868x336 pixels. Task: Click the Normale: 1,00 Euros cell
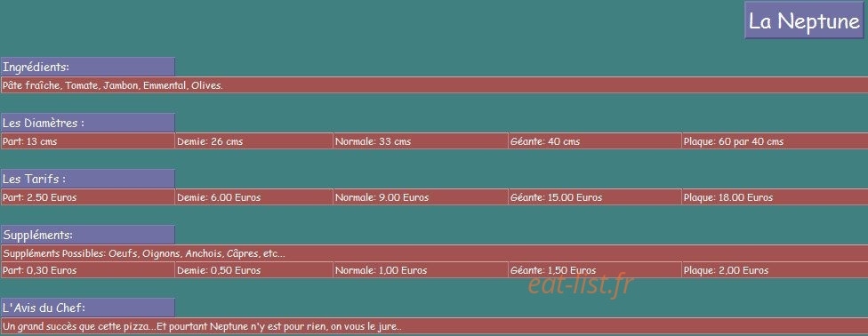pyautogui.click(x=421, y=270)
